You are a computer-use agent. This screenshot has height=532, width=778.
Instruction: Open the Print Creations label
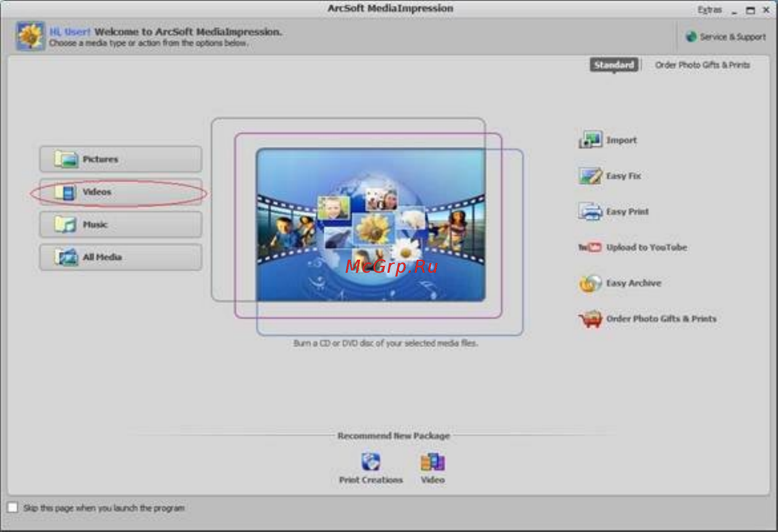click(x=370, y=480)
